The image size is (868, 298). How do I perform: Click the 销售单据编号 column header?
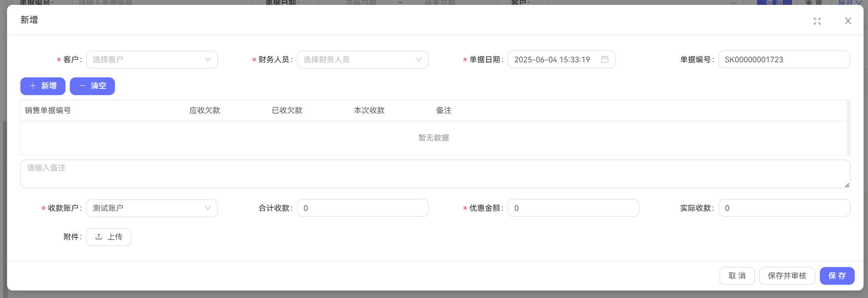48,111
